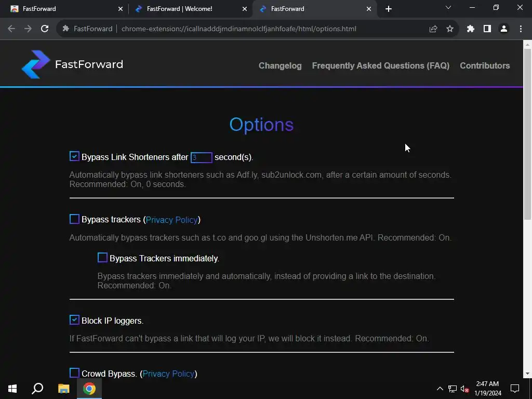Uncheck Bypass Link Shorteners checkbox
This screenshot has width=532, height=399.
(x=74, y=156)
